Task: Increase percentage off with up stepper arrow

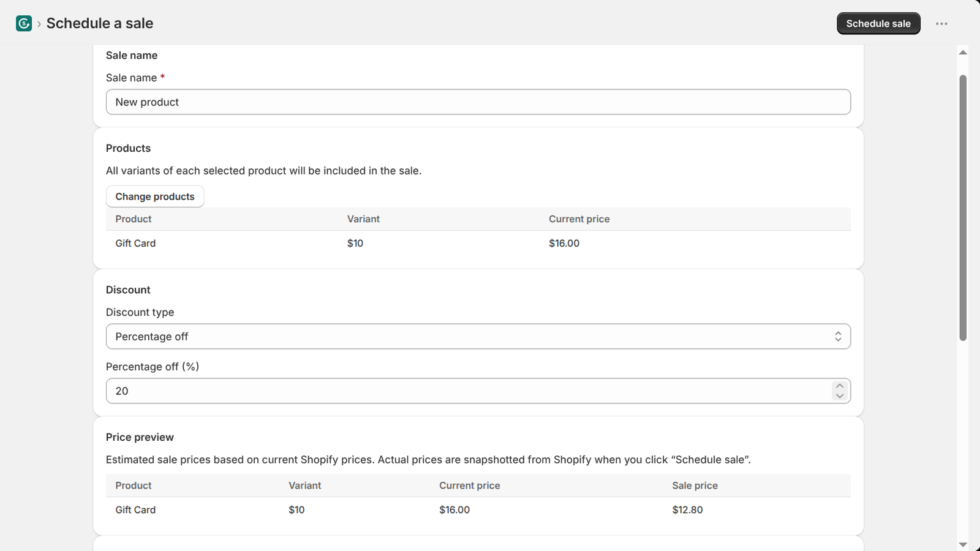Action: pyautogui.click(x=840, y=386)
